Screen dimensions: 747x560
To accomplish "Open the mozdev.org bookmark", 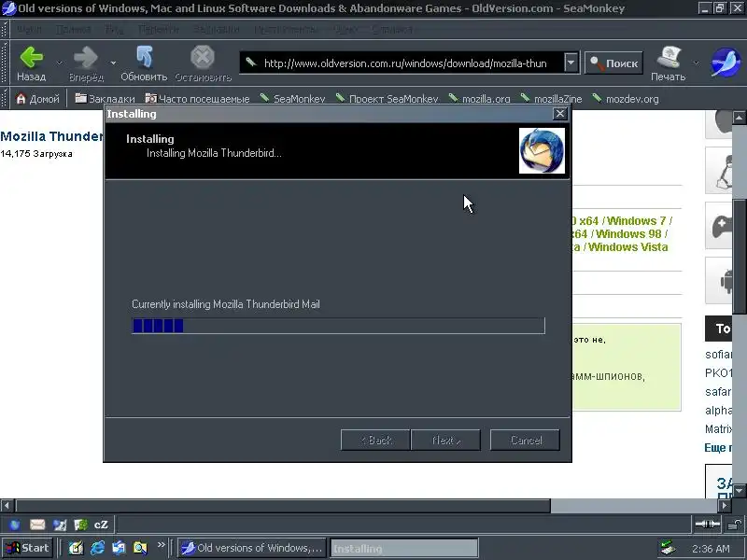I will pyautogui.click(x=626, y=99).
